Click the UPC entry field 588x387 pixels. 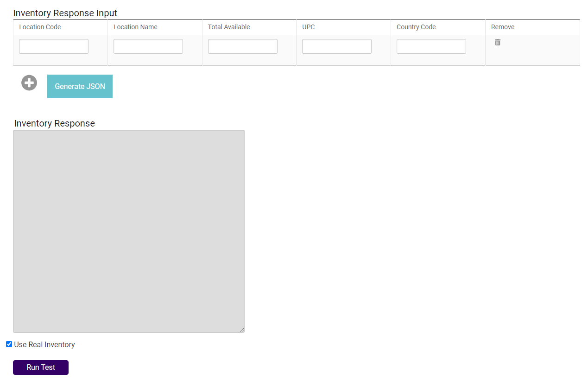click(336, 46)
